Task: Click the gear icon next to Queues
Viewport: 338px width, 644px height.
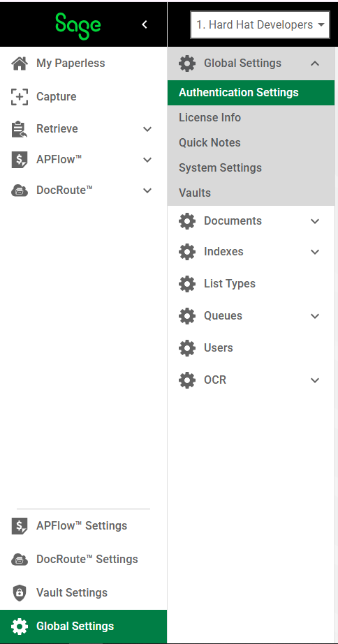Action: click(187, 316)
